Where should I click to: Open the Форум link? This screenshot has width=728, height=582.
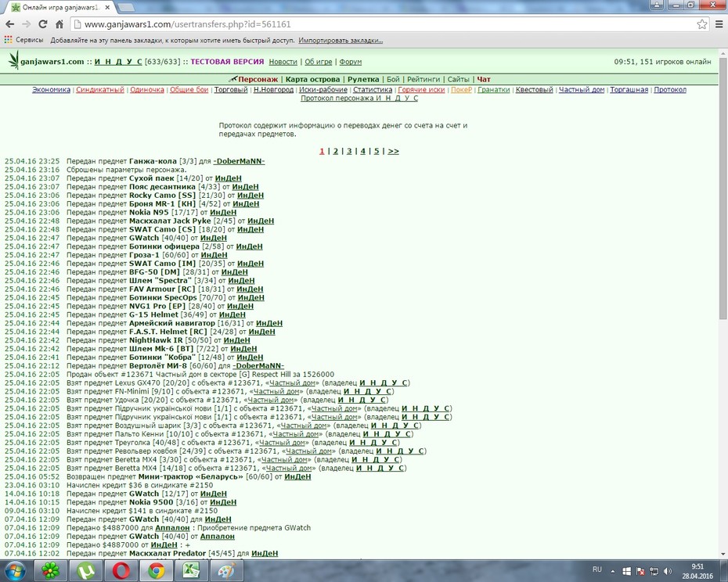350,62
